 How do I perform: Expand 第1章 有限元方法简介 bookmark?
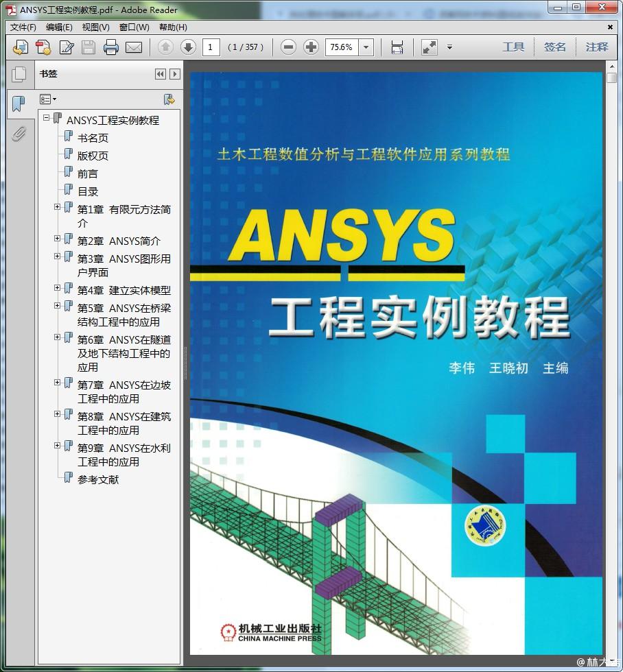tap(58, 207)
